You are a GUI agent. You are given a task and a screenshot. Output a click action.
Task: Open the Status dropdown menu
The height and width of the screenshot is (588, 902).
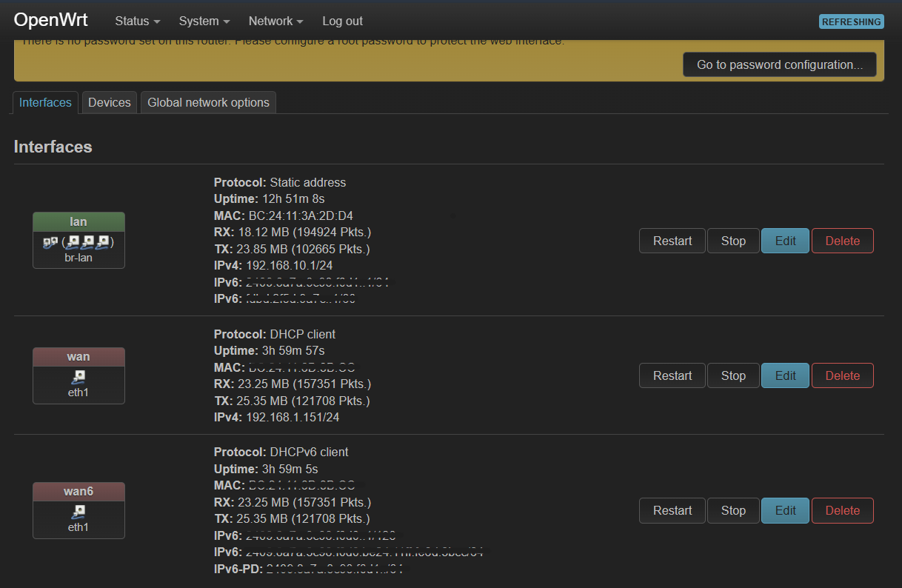tap(137, 21)
